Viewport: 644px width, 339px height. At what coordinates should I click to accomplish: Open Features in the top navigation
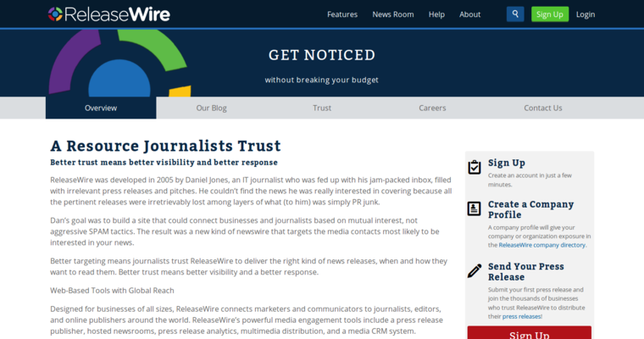(342, 14)
